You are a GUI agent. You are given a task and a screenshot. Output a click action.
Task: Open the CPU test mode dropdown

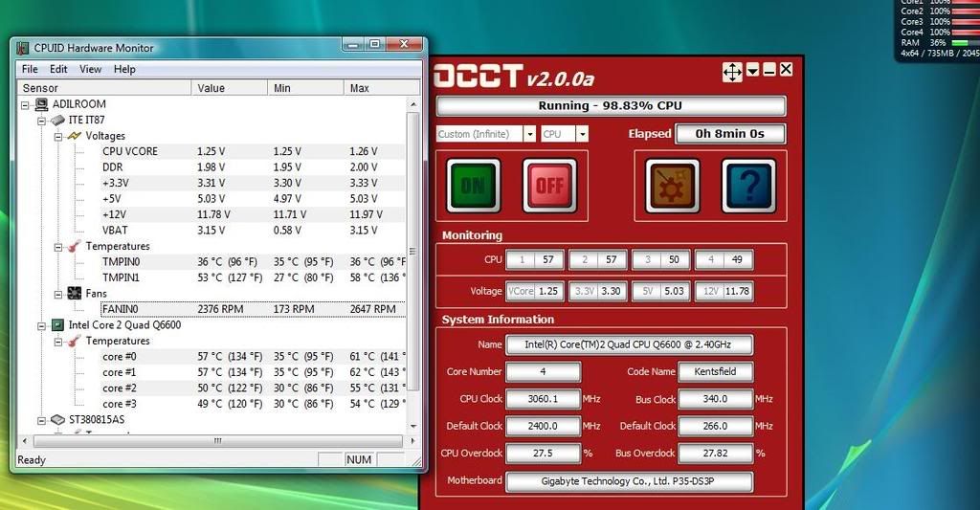tap(582, 134)
